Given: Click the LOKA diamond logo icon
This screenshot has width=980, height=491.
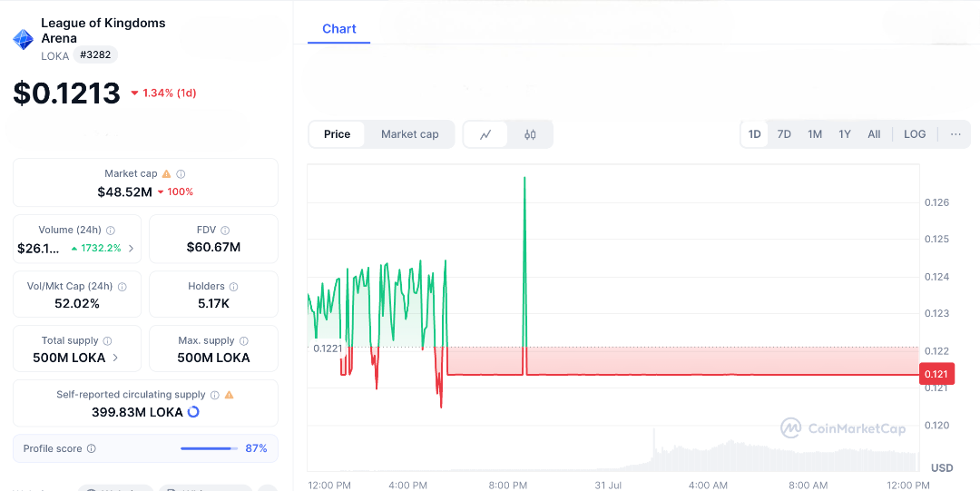Looking at the screenshot, I should [23, 39].
